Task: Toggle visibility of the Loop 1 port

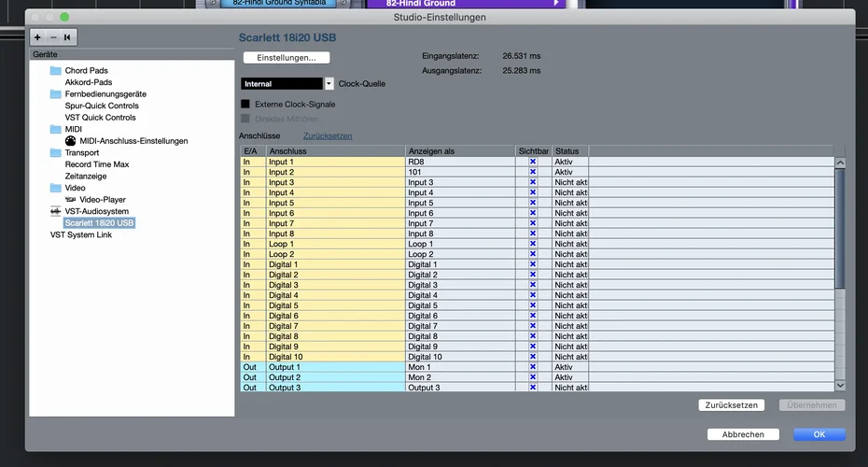Action: pos(533,244)
